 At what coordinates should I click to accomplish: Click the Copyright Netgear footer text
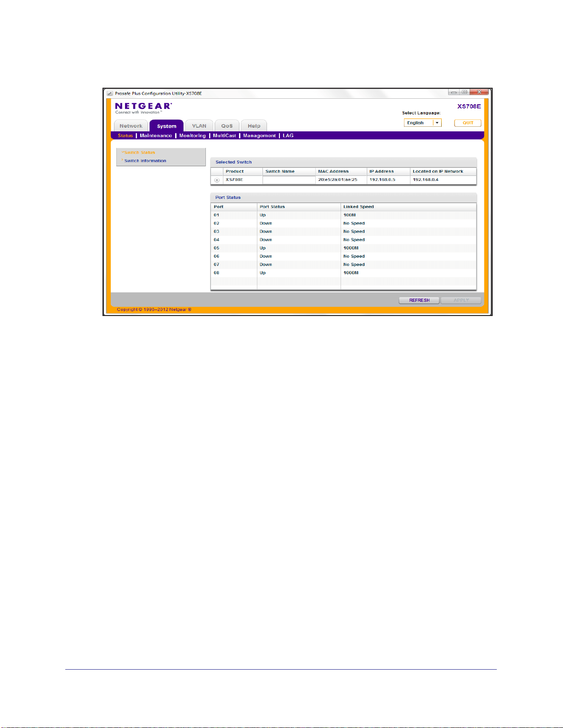(x=154, y=310)
